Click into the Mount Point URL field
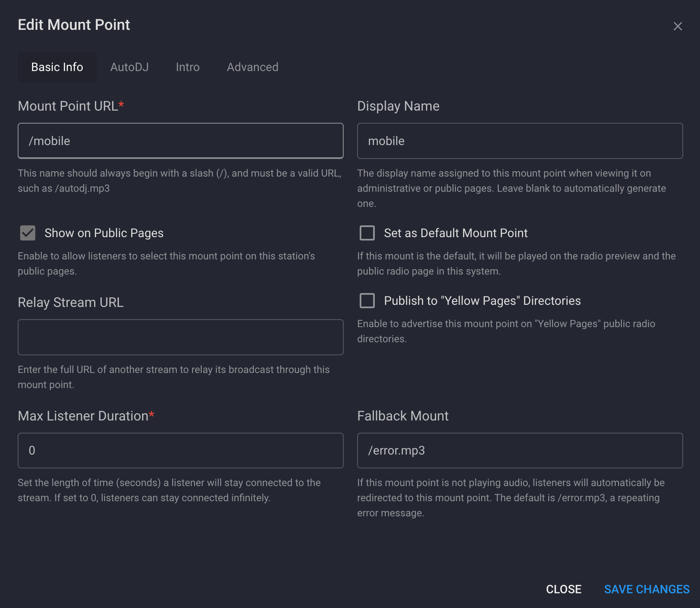 (180, 141)
